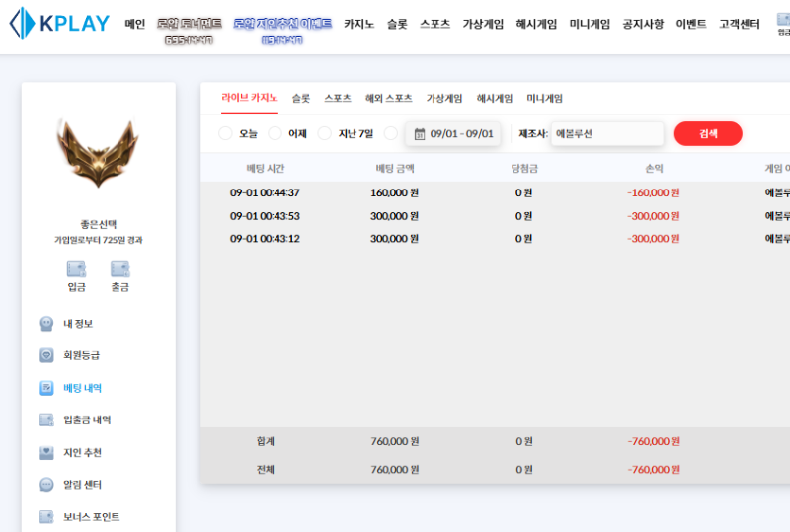This screenshot has height=532, width=790.
Task: Click the red 검색 search button
Action: 708,133
